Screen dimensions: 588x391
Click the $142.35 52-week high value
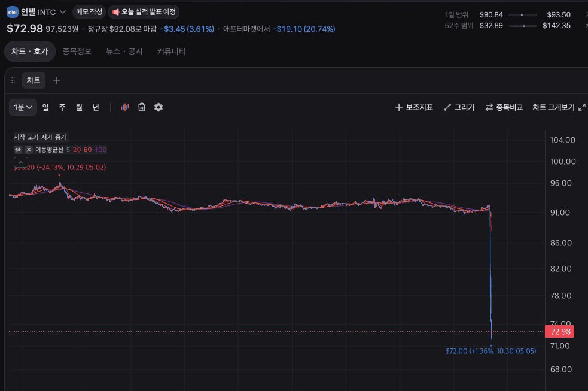click(x=556, y=26)
